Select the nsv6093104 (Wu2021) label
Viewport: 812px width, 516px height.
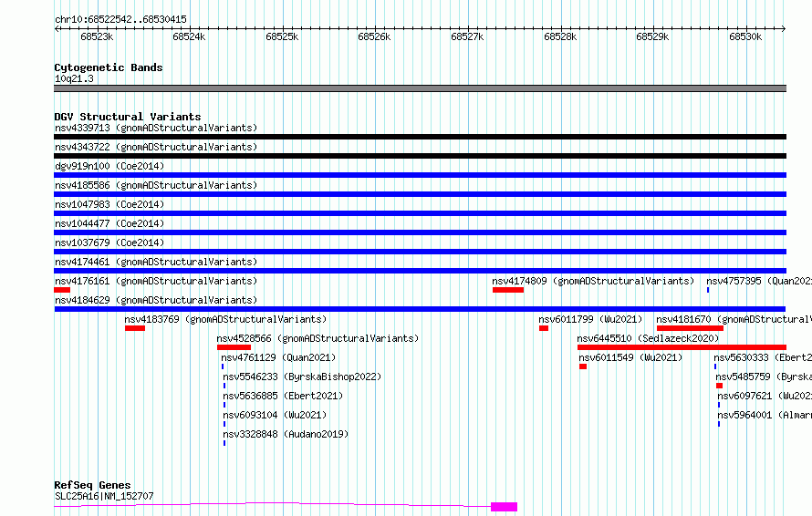tap(275, 415)
